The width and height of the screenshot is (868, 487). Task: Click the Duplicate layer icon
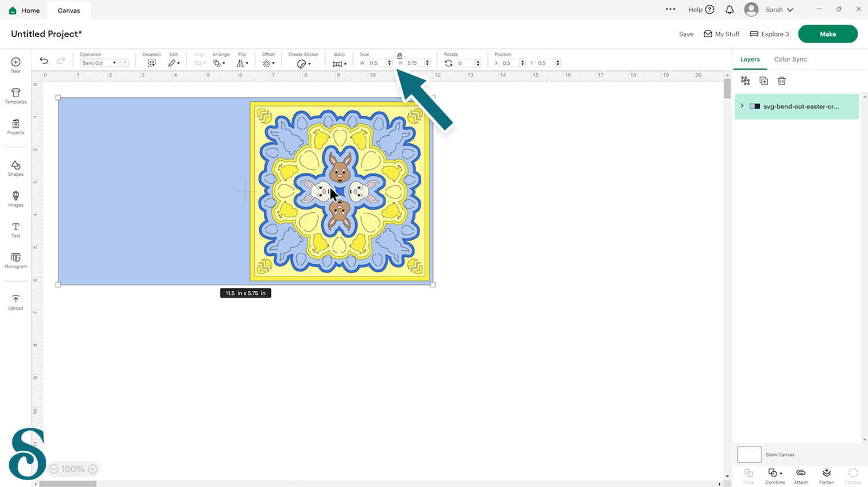tap(764, 81)
